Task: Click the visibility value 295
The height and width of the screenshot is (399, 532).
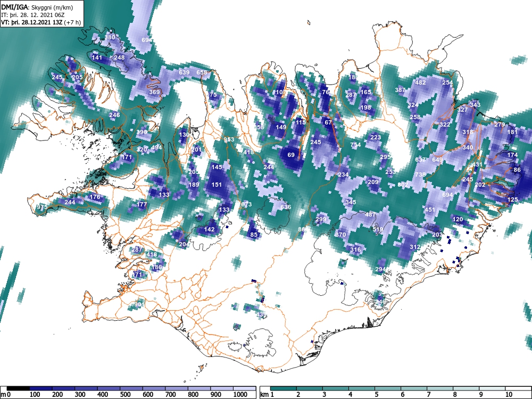Action: (x=385, y=157)
